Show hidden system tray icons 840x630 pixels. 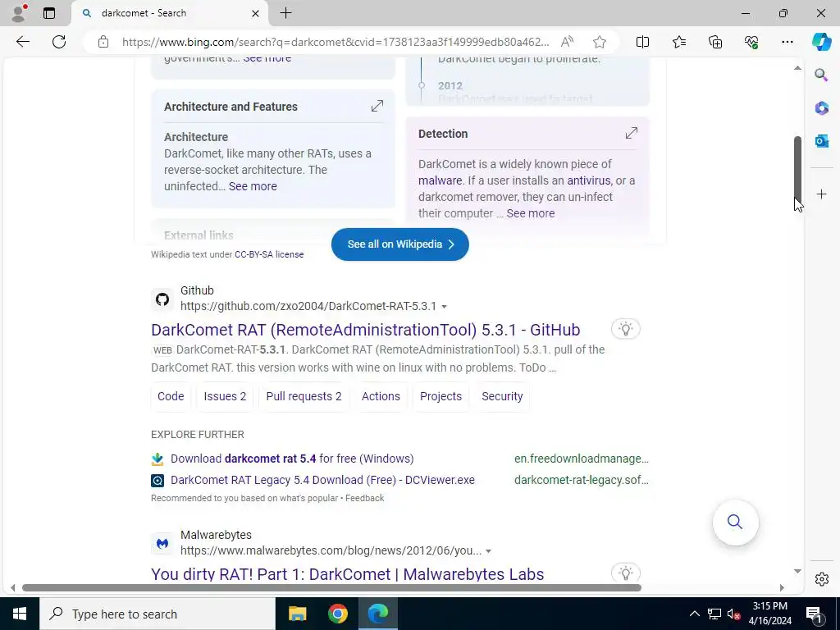click(x=694, y=614)
